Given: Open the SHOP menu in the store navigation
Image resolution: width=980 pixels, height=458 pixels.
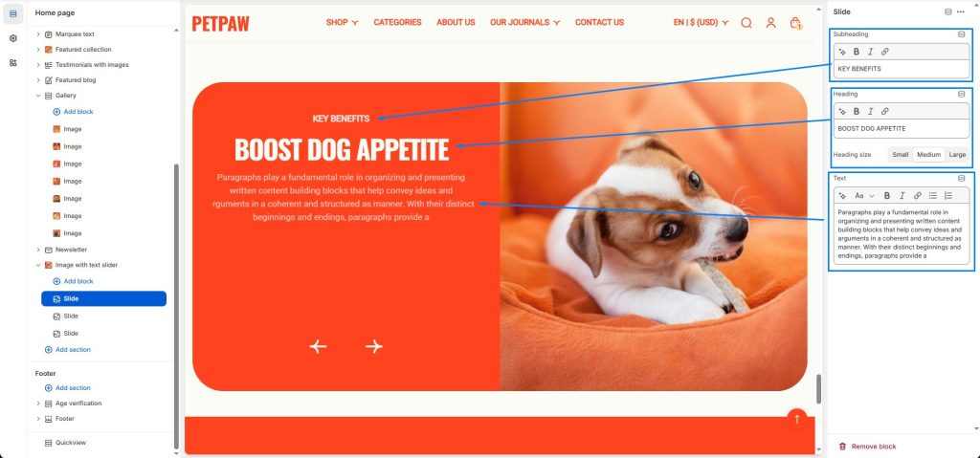Looking at the screenshot, I should click(x=342, y=23).
